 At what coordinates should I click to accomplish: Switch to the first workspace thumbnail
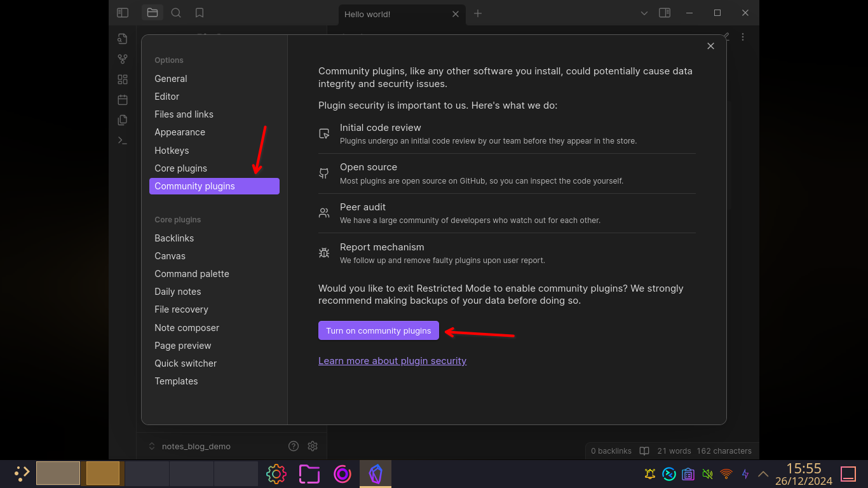pos(58,473)
